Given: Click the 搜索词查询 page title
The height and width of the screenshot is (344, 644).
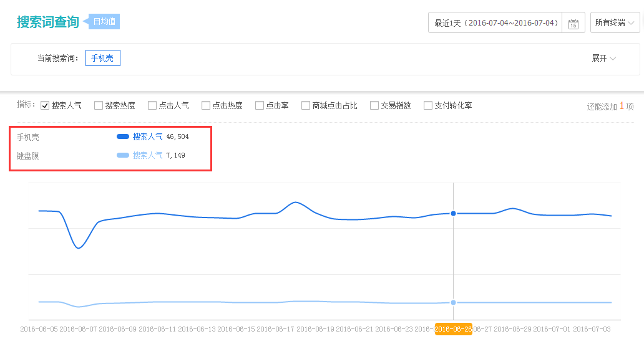Looking at the screenshot, I should tap(47, 22).
